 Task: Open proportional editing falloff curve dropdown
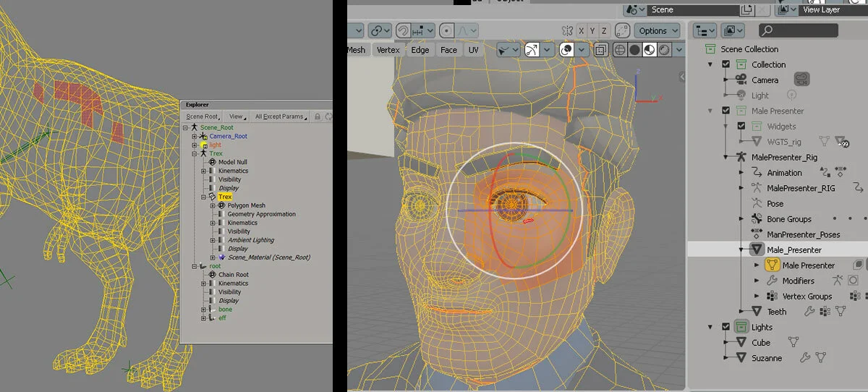point(467,31)
